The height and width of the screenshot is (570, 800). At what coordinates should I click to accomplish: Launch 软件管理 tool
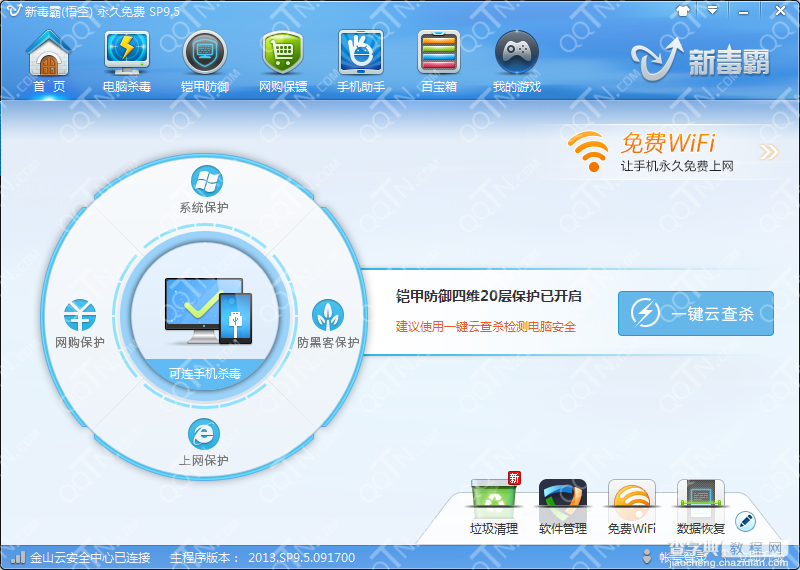[563, 506]
